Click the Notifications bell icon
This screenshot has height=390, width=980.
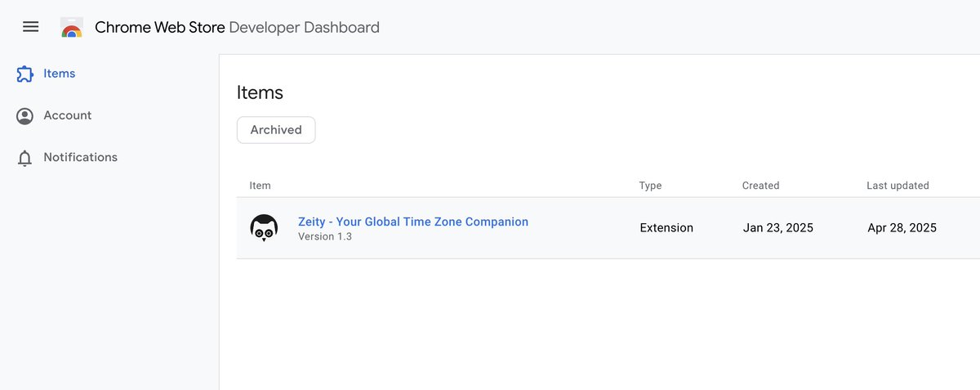point(25,158)
